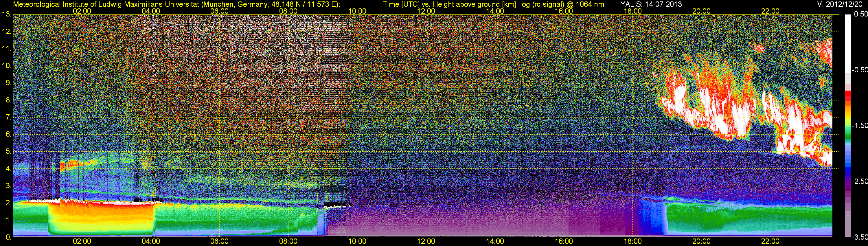Viewport: 868px width, 246px height.
Task: Click the 12:00 label on the bottom time axis
Action: coord(426,241)
